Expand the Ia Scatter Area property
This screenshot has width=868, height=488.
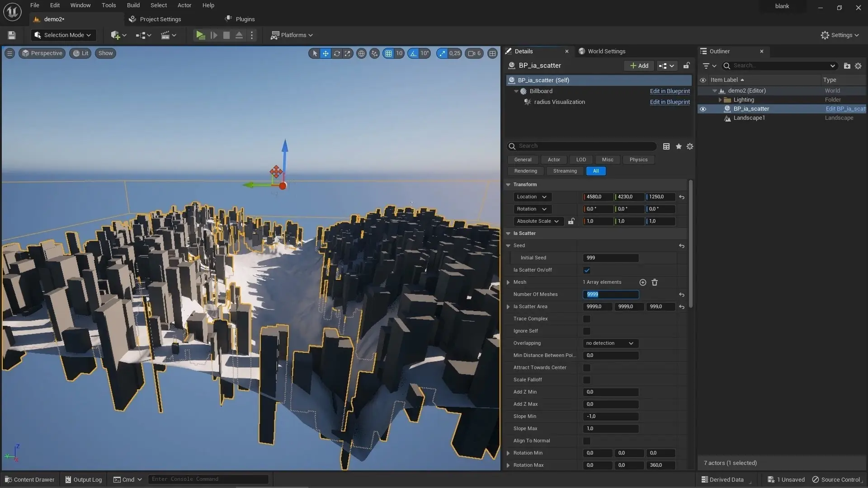coord(508,307)
